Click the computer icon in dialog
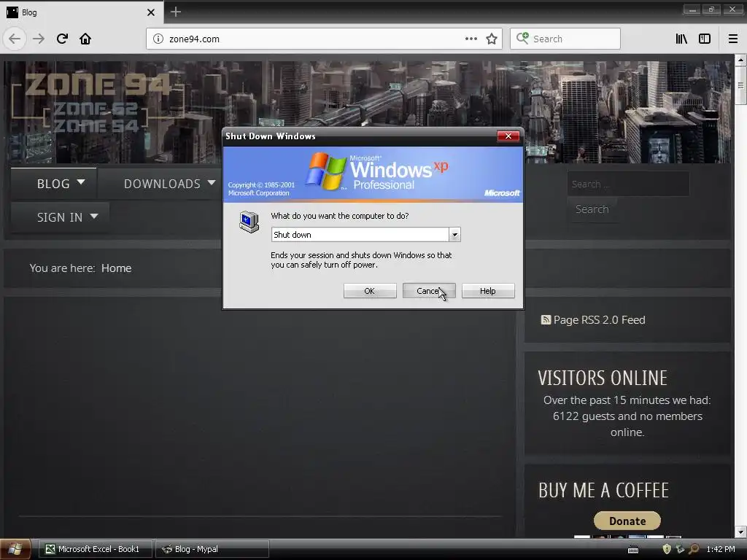The height and width of the screenshot is (560, 747). [x=249, y=222]
